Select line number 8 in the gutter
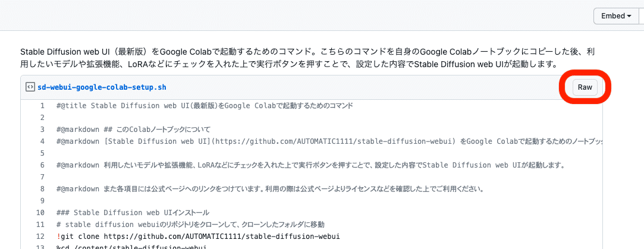Image resolution: width=644 pixels, height=249 pixels. point(42,189)
